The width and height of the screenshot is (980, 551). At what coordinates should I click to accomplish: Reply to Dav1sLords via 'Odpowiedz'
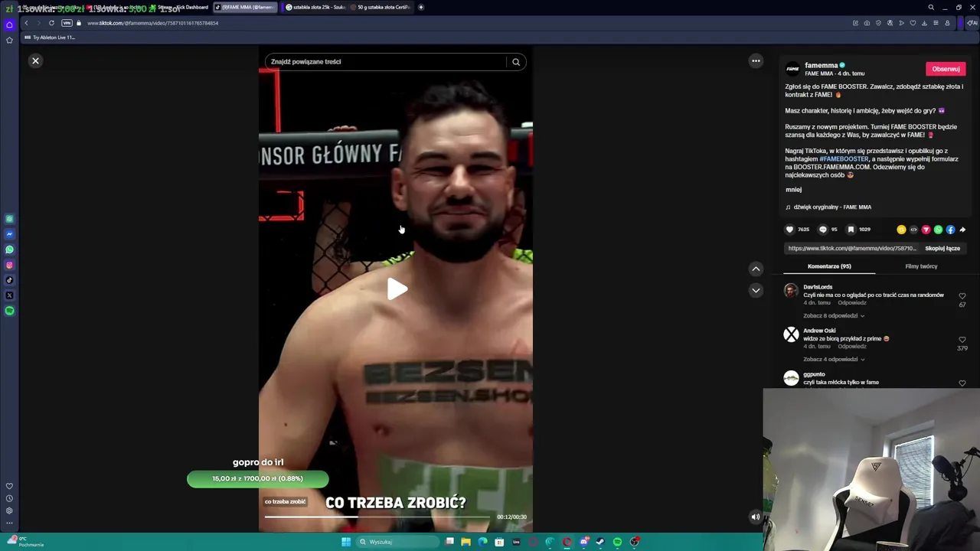(852, 303)
